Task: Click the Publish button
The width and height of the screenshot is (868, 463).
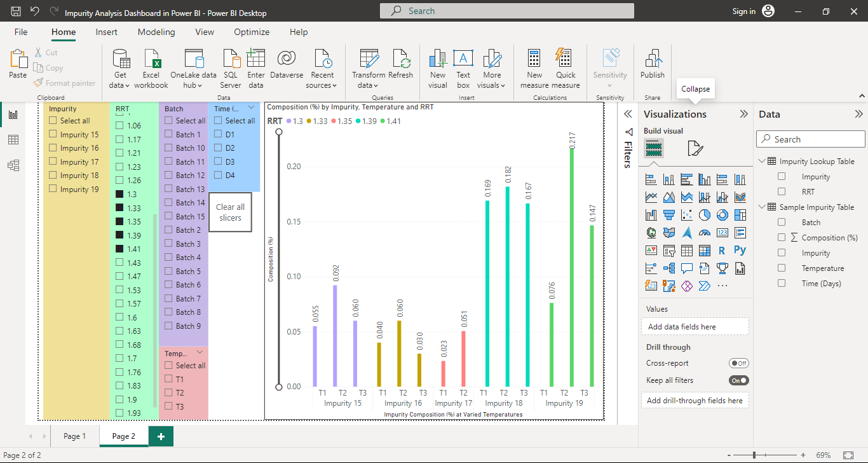Action: (652, 64)
